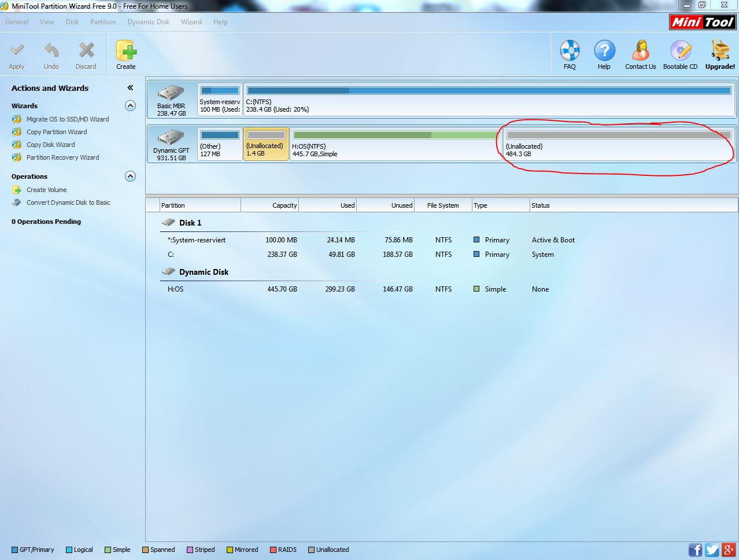The image size is (739, 560).
Task: Select the (Other) 127 MB partition block
Action: [220, 144]
